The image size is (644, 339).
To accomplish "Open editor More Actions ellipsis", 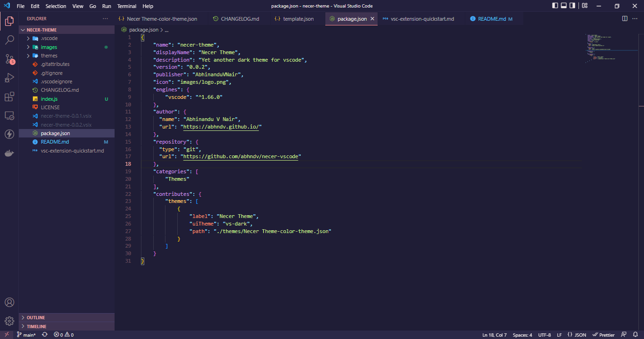I will click(636, 19).
